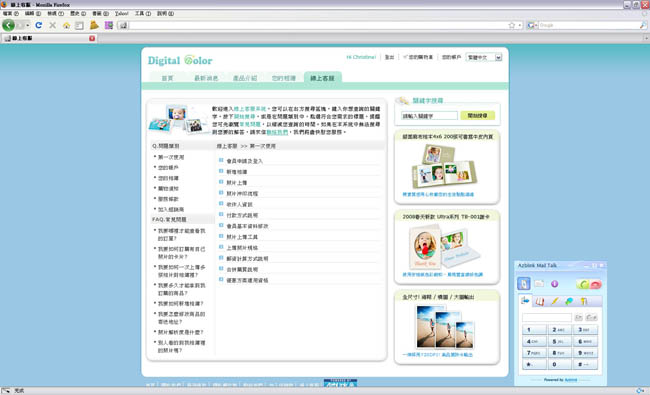Open the last menu bar item, with (H)

click(x=165, y=13)
